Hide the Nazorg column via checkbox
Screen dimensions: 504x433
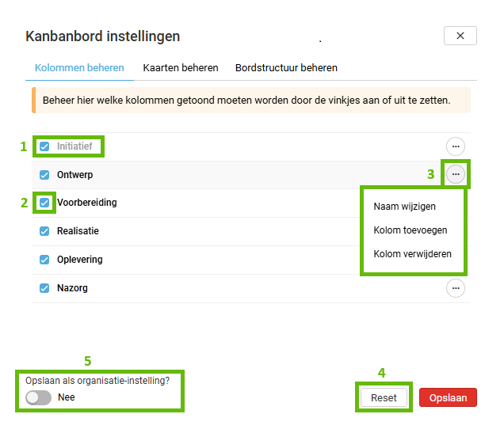(x=44, y=288)
